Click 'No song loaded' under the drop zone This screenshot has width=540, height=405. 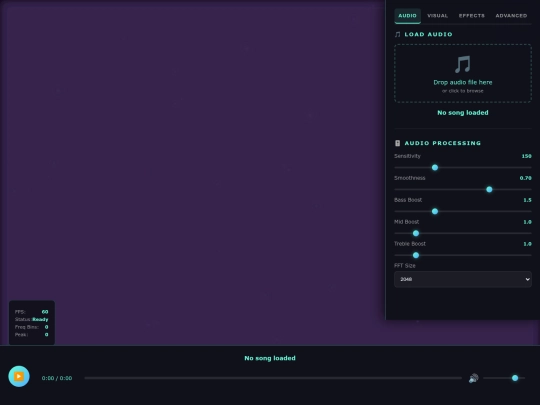(x=463, y=113)
